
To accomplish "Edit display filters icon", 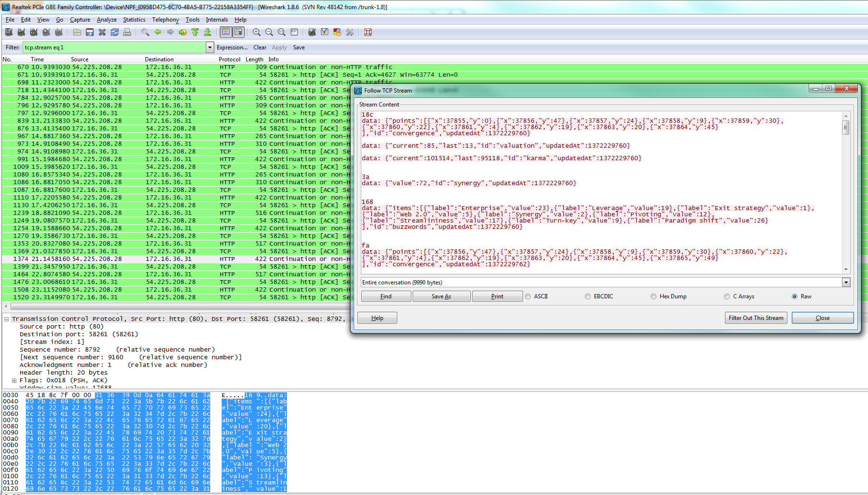I will pyautogui.click(x=325, y=32).
